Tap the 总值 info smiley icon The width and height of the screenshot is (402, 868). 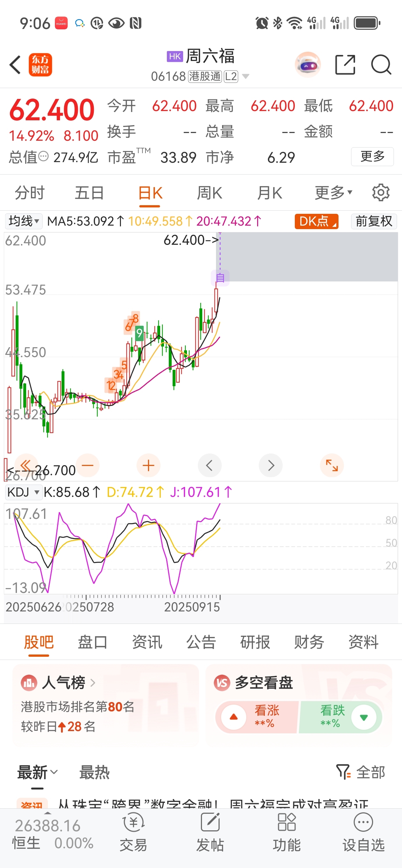click(x=43, y=156)
